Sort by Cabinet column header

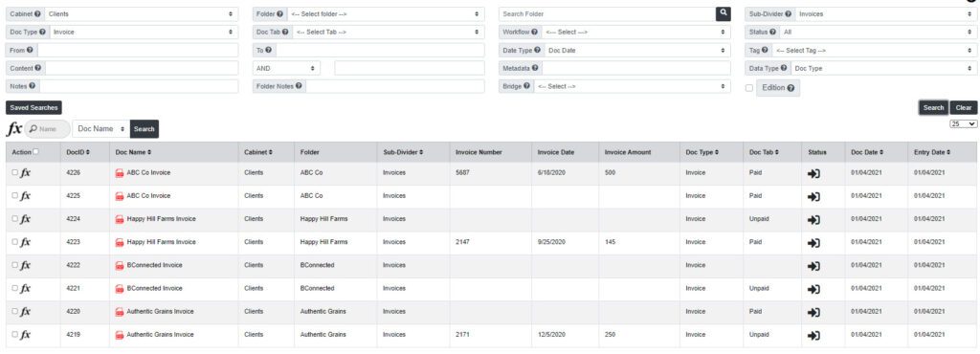point(258,152)
